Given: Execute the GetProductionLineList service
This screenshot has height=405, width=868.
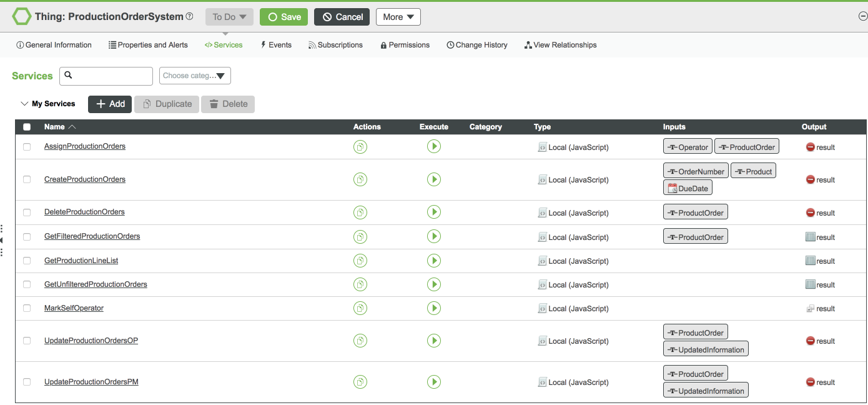Looking at the screenshot, I should (433, 261).
